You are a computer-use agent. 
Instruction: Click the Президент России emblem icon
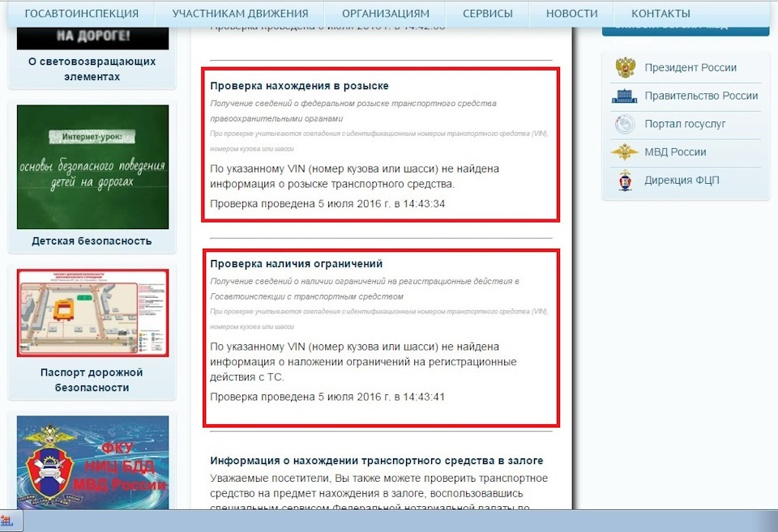[x=625, y=67]
